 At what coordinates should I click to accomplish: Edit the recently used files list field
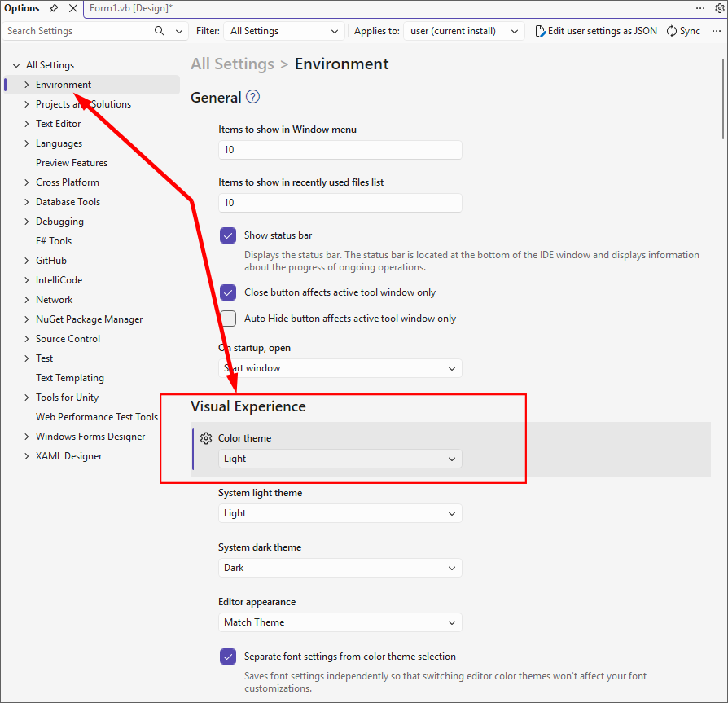340,203
